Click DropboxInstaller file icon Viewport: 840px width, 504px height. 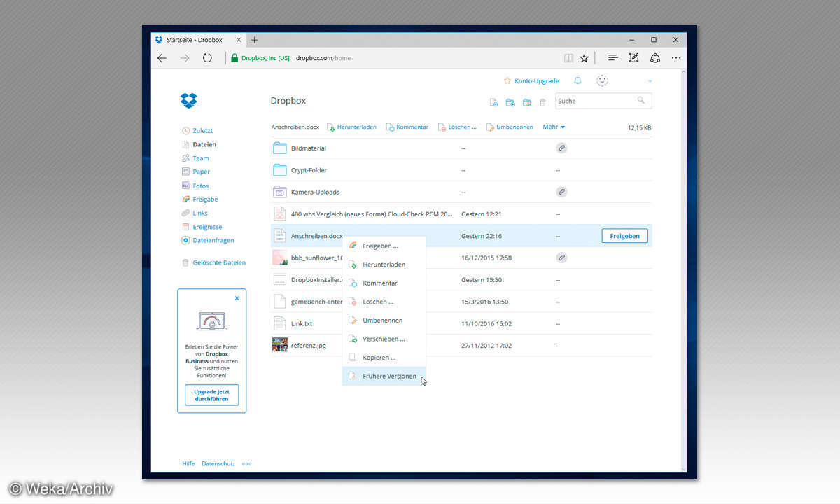tap(280, 279)
